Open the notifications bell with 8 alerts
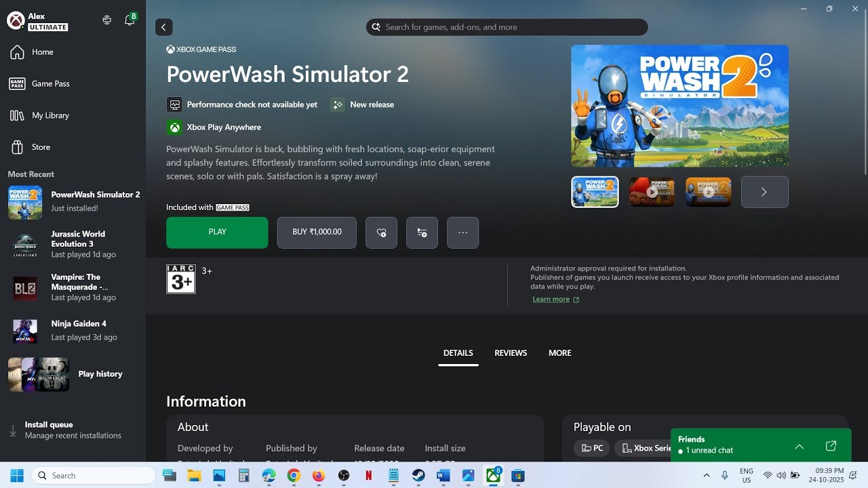Viewport: 868px width, 488px height. click(x=130, y=20)
